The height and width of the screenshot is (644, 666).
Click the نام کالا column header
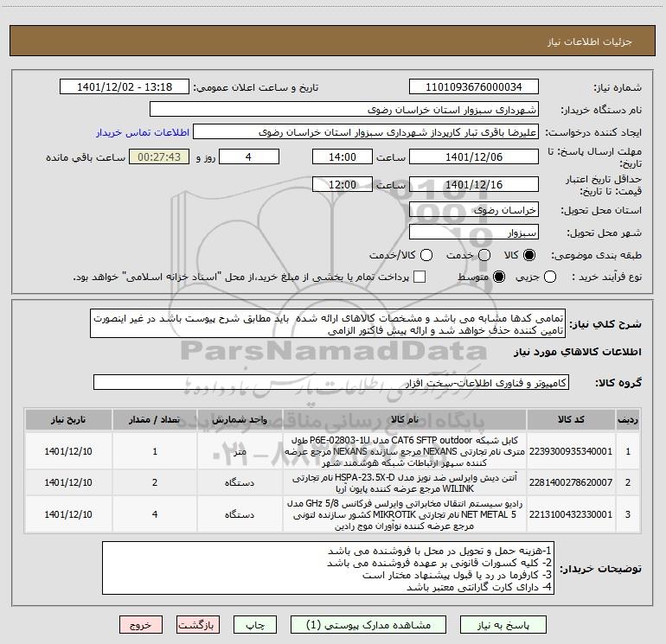click(405, 419)
